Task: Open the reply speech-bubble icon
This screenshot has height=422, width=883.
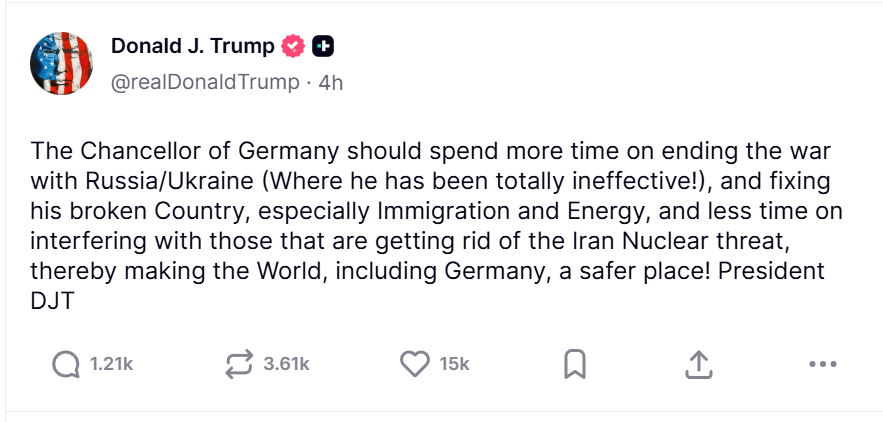Action: (66, 364)
